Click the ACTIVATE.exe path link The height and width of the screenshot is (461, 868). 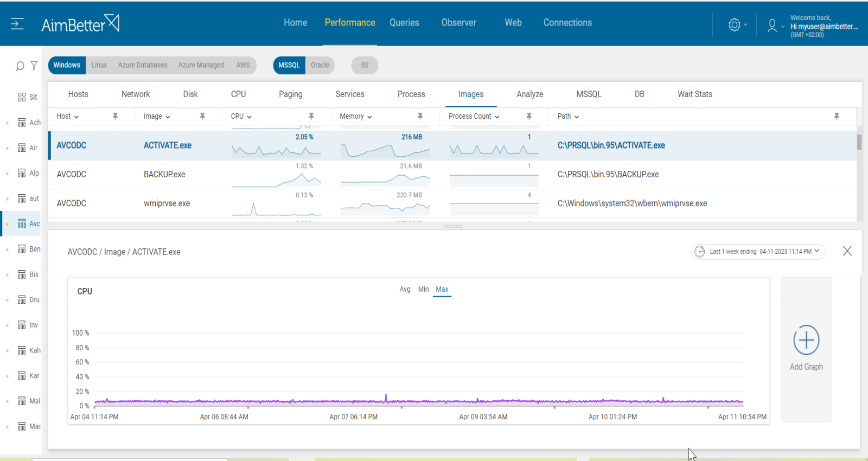[611, 145]
